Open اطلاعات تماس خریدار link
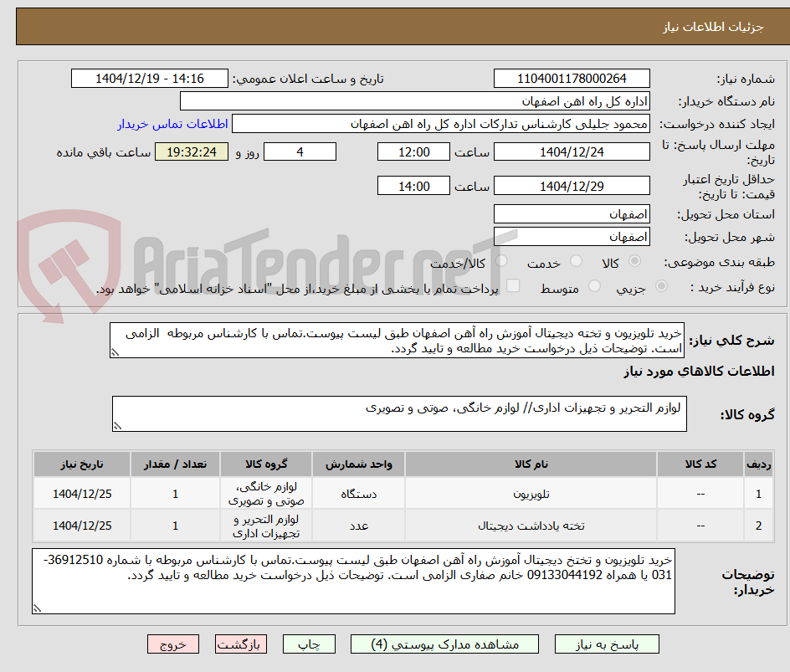The image size is (790, 672). (x=172, y=124)
